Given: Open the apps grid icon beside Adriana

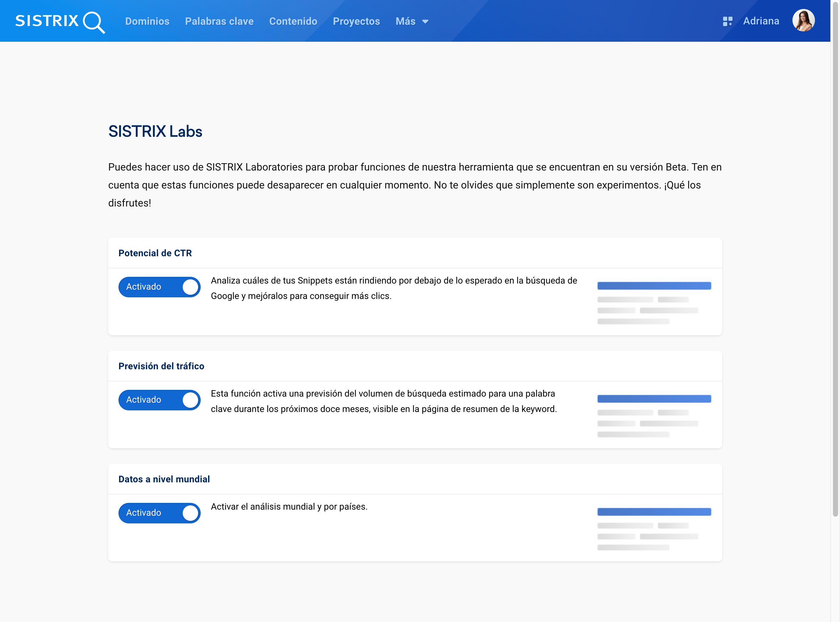Looking at the screenshot, I should pyautogui.click(x=727, y=21).
